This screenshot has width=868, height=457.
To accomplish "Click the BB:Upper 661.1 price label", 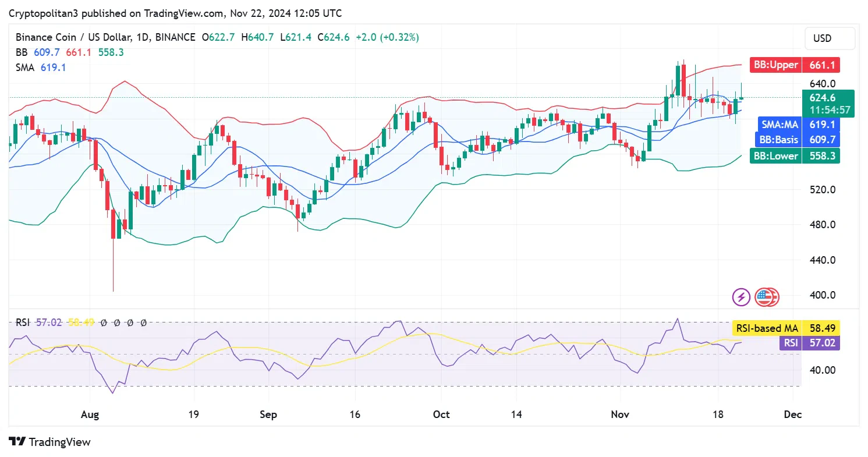I will point(794,65).
